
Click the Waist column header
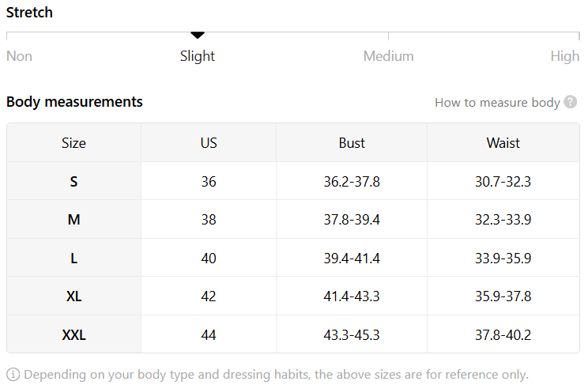point(503,143)
